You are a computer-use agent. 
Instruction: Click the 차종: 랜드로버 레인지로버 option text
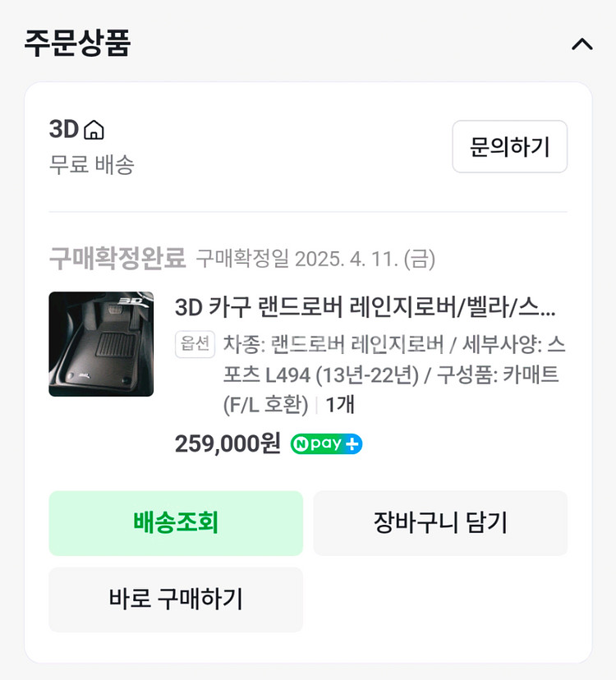pyautogui.click(x=333, y=344)
